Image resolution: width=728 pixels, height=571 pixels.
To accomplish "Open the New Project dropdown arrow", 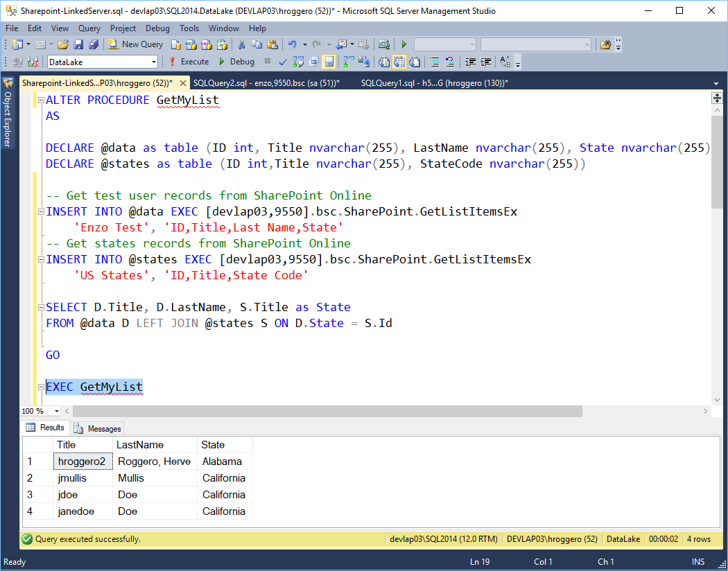I will (x=28, y=44).
